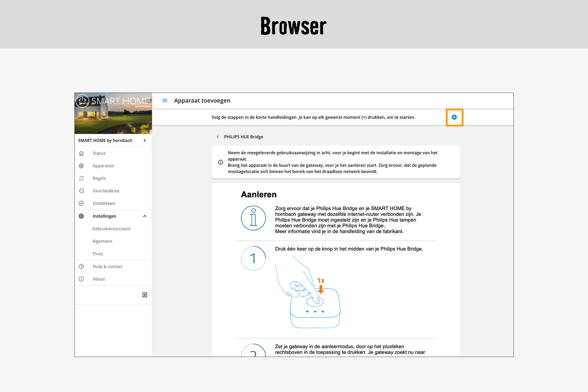Click the Geschiedenis history icon
The height and width of the screenshot is (392, 588).
(81, 191)
